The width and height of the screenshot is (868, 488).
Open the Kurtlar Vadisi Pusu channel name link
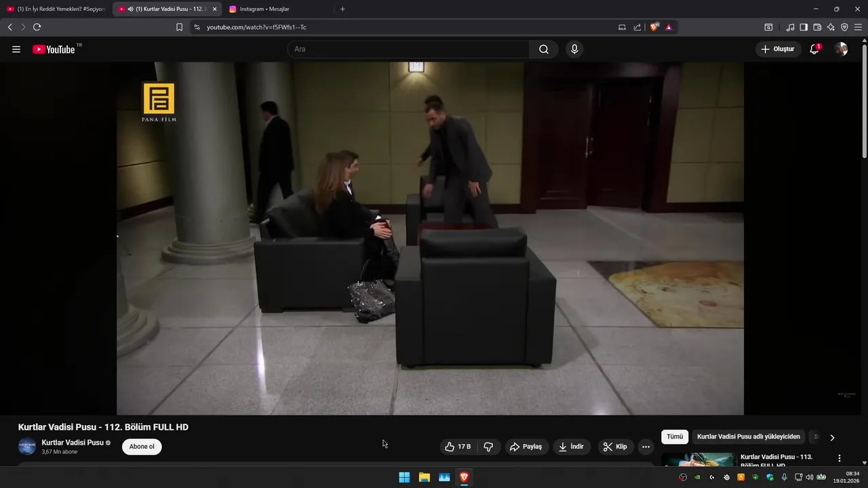[73, 443]
